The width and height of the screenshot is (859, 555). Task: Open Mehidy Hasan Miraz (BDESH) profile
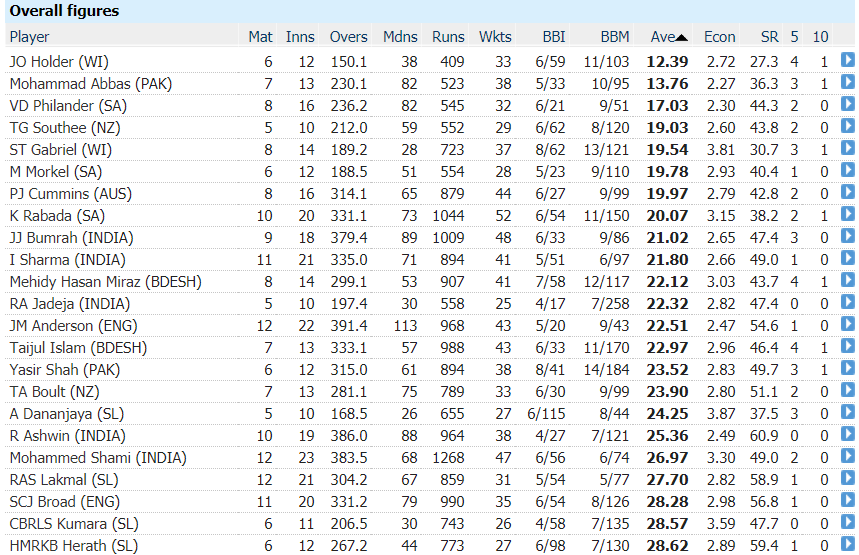[106, 282]
